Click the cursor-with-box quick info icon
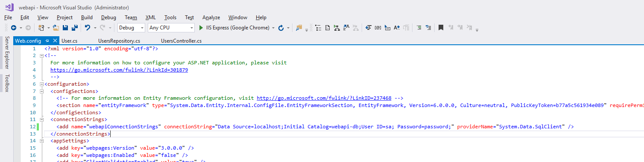Screen dimensions: 644x162 tap(387, 28)
